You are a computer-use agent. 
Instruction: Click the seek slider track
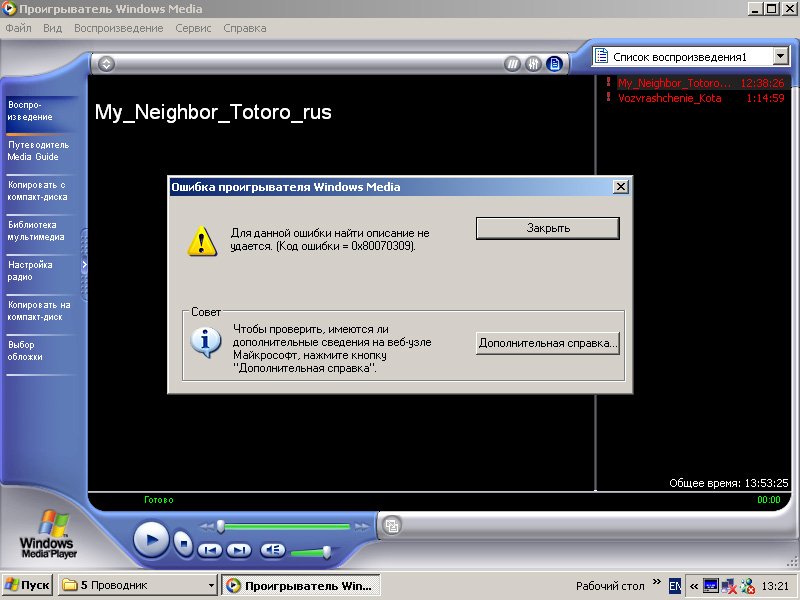tap(285, 526)
